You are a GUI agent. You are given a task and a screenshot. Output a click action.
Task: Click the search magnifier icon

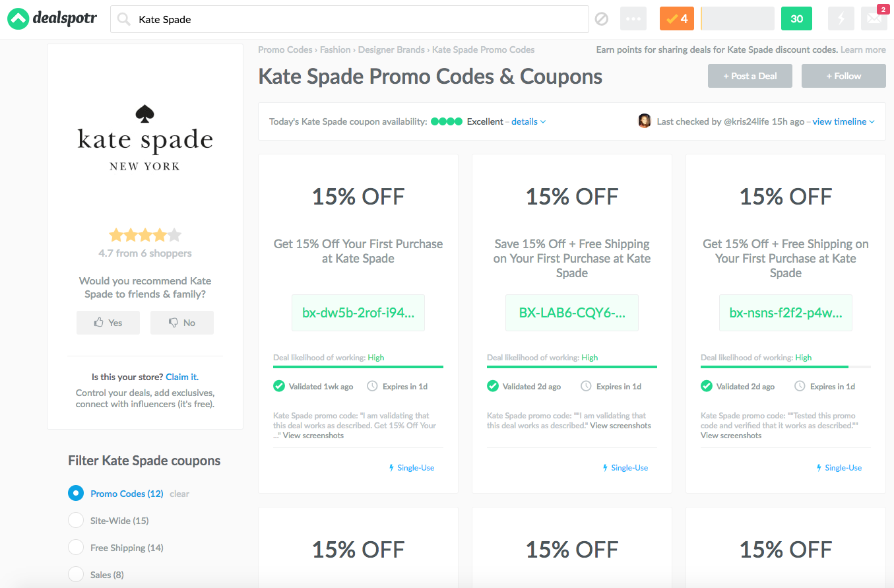tap(123, 20)
